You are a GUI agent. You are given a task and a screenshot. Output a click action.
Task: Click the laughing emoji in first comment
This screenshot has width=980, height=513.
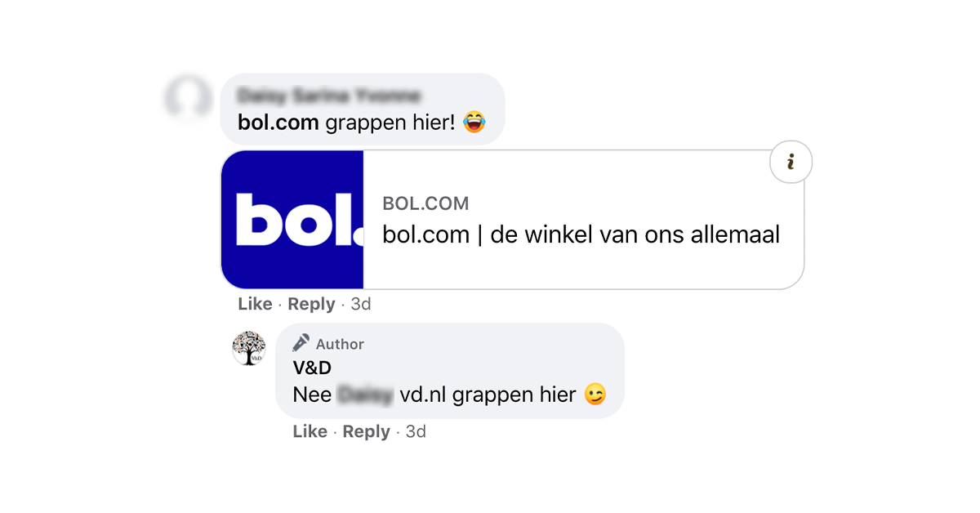pyautogui.click(x=474, y=123)
